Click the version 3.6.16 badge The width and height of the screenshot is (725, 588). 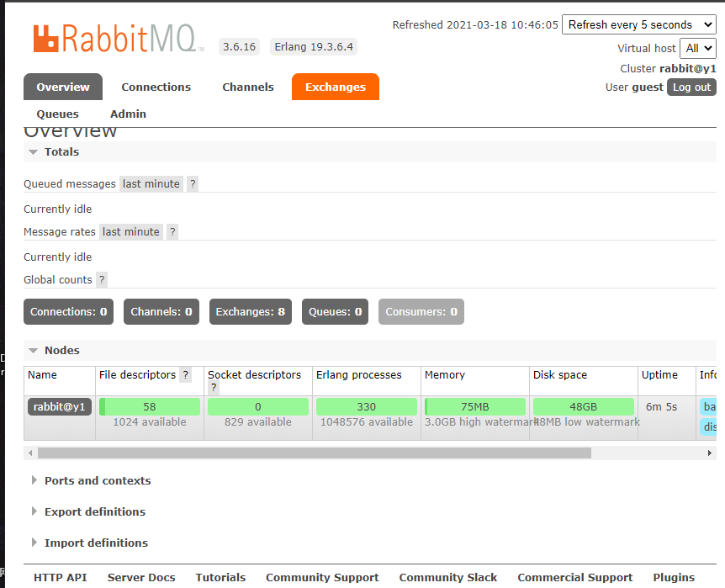coord(239,47)
